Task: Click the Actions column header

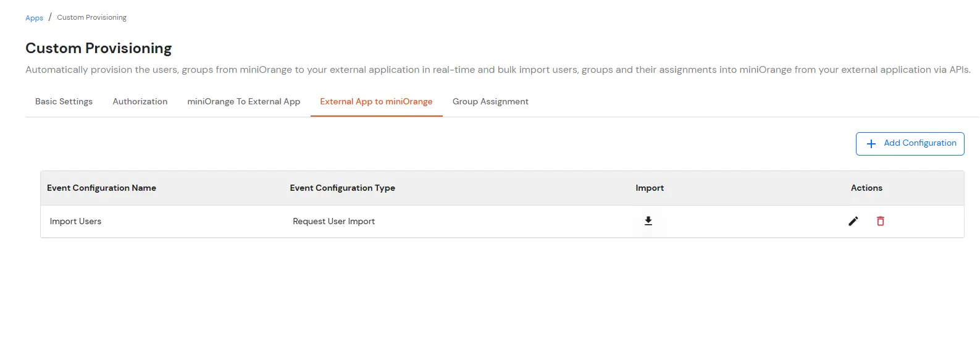Action: 866,188
